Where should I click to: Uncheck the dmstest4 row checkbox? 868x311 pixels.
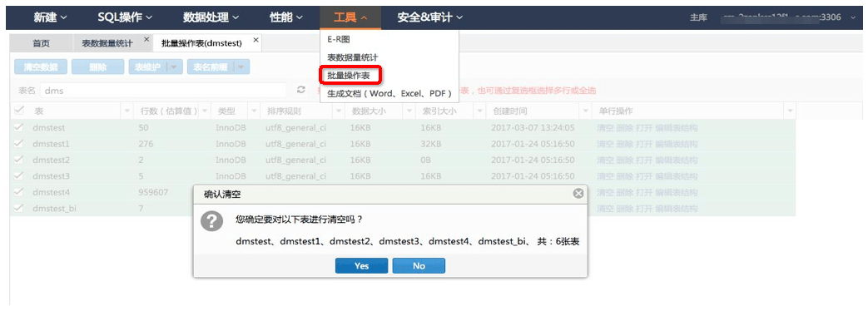[x=19, y=193]
